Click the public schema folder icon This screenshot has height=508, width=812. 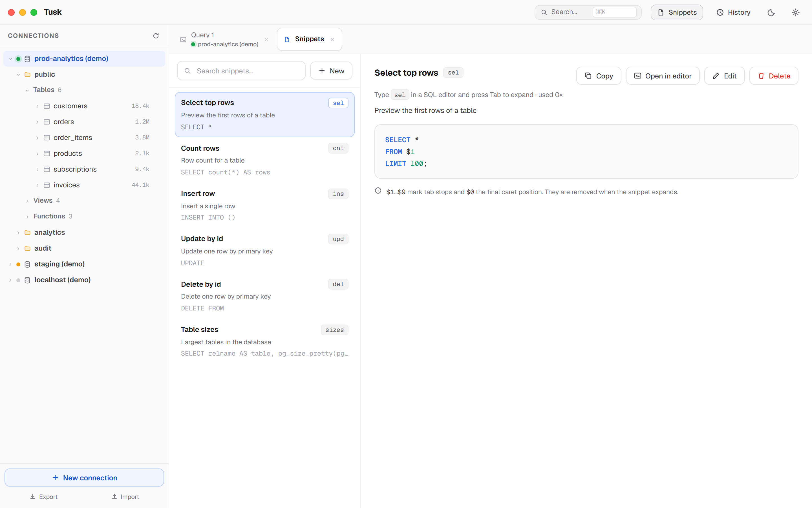click(28, 75)
